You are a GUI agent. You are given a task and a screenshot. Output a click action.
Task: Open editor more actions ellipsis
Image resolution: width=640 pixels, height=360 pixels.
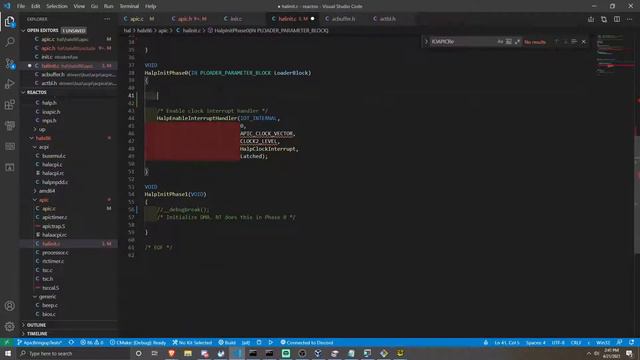pyautogui.click(x=630, y=19)
